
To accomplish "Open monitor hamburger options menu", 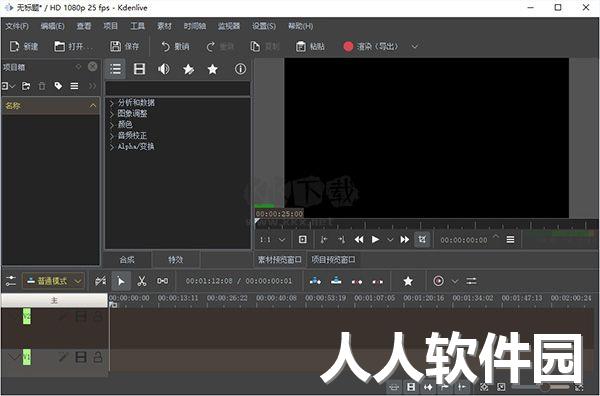I will (x=510, y=240).
